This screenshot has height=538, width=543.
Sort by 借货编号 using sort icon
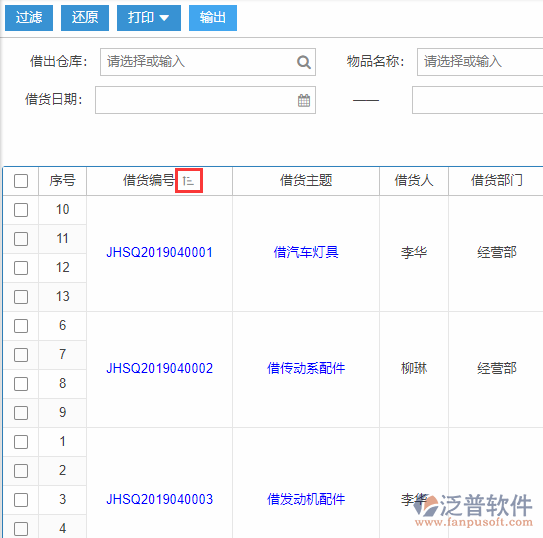(x=188, y=180)
